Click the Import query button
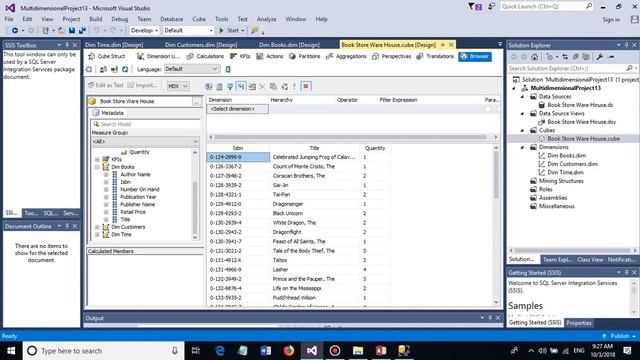Viewport: 640px width, 360px height. point(142,85)
